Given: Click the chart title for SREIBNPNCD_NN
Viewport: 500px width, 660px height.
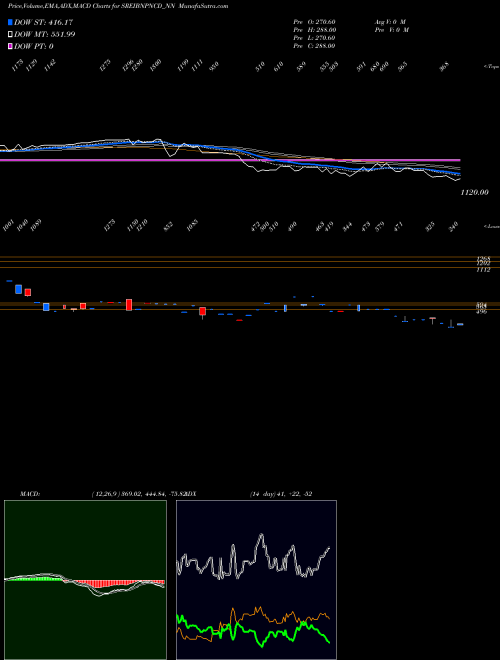Looking at the screenshot, I should (x=118, y=6).
